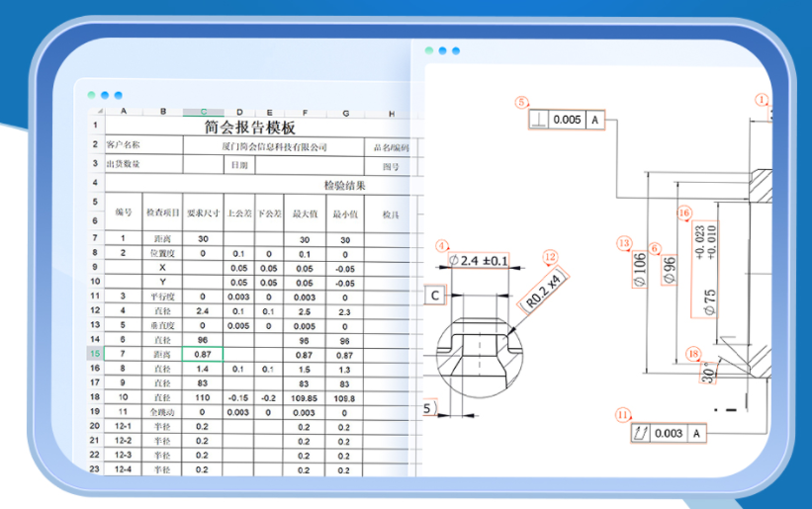The image size is (812, 509).
Task: Click the 12-1 number cell
Action: point(123,426)
